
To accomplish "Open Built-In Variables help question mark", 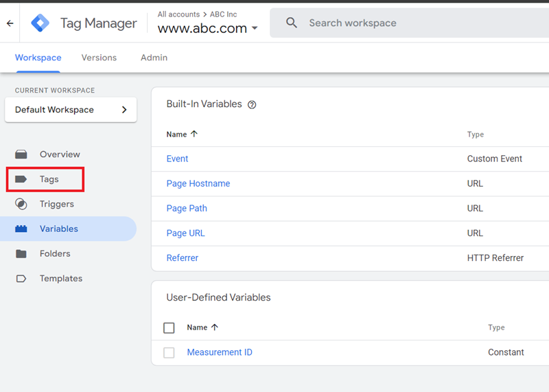I will coord(252,104).
